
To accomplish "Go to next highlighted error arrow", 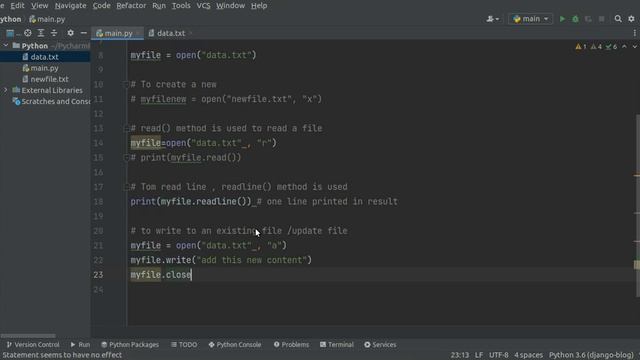I will [635, 47].
